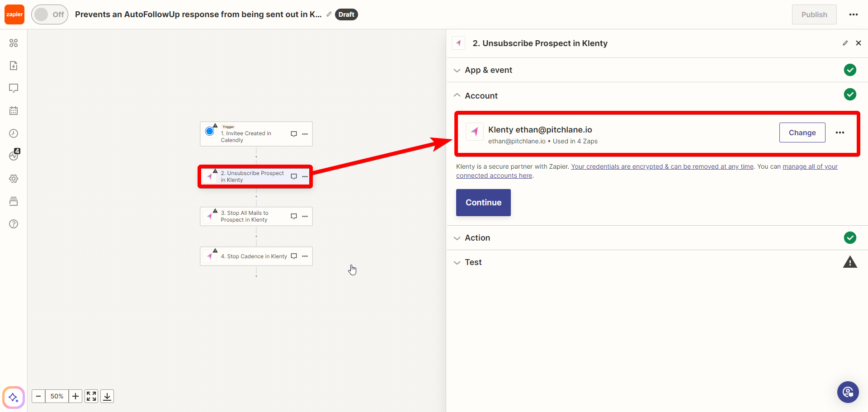Select step 3 Stop All Mails to Prospect
868x412 pixels.
256,216
